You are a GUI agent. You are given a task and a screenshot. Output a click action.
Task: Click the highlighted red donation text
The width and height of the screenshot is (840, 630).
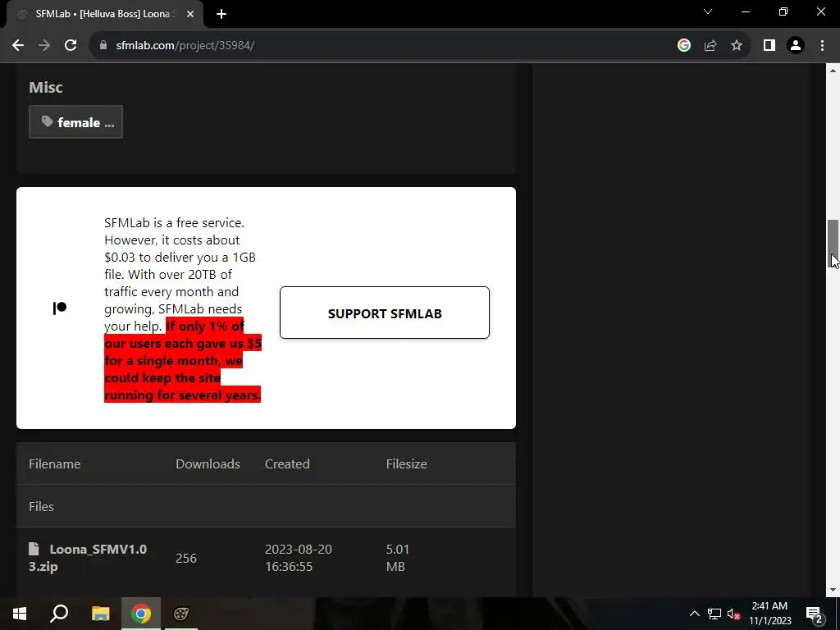183,361
